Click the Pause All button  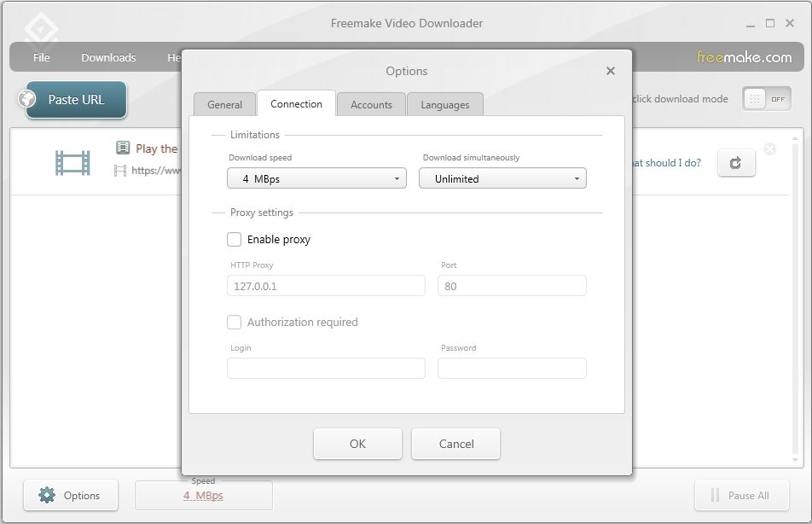pos(741,495)
